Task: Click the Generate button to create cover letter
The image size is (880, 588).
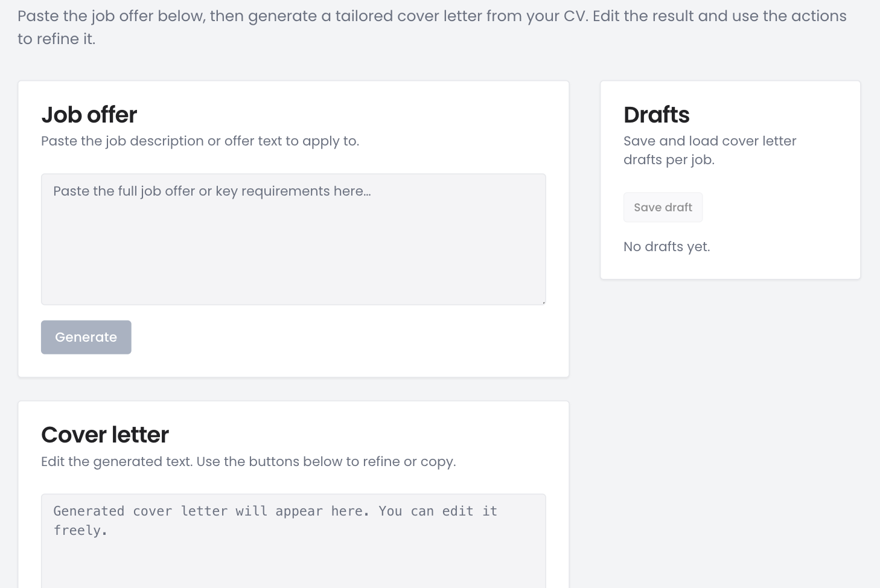Action: 86,337
